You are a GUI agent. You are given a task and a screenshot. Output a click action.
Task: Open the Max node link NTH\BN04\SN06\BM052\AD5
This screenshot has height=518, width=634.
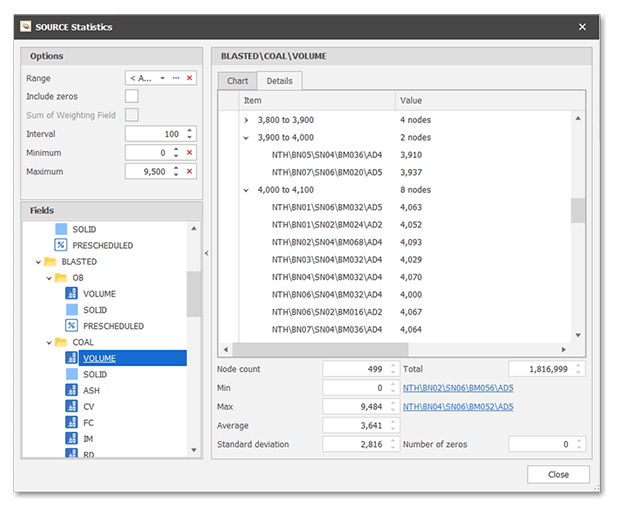pos(458,406)
